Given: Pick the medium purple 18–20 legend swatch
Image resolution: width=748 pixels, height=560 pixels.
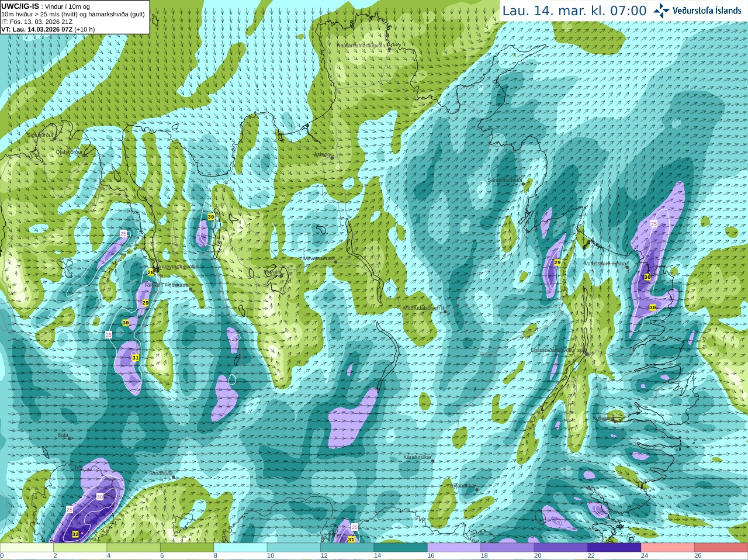Looking at the screenshot, I should (508, 548).
